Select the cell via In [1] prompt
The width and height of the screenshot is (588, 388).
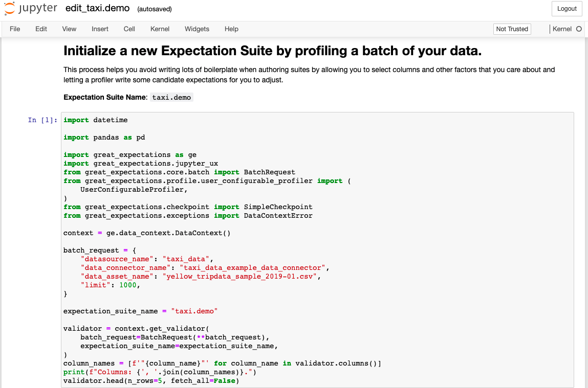pyautogui.click(x=42, y=120)
